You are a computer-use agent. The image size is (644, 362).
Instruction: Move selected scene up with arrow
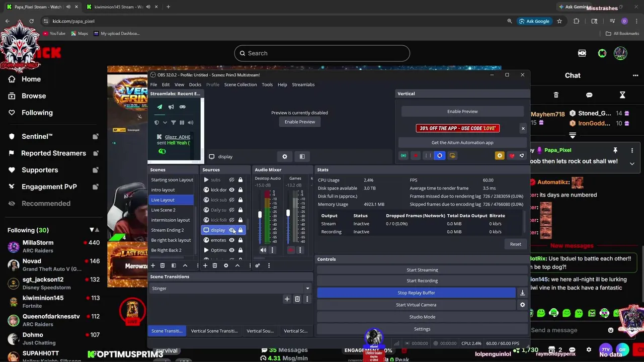(x=185, y=265)
